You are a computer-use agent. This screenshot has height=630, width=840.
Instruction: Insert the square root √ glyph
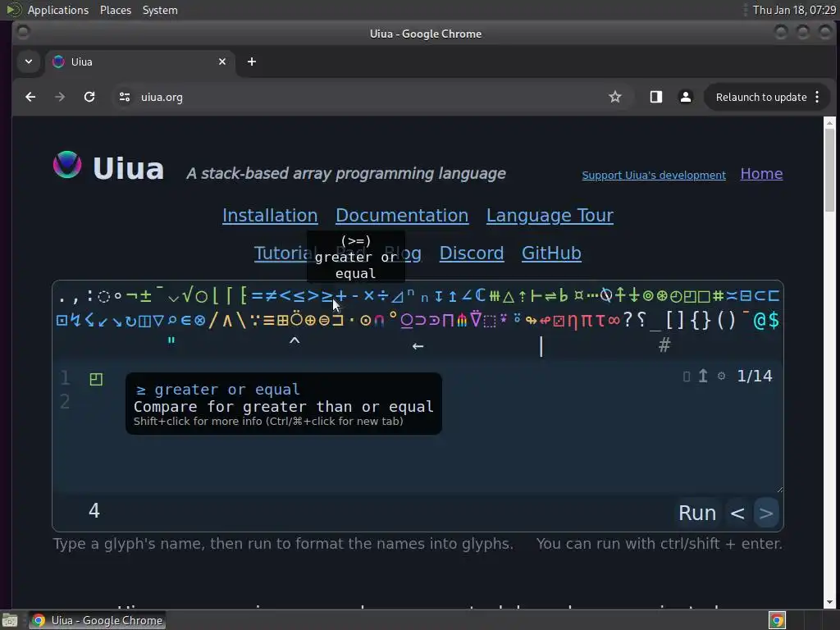pos(188,295)
